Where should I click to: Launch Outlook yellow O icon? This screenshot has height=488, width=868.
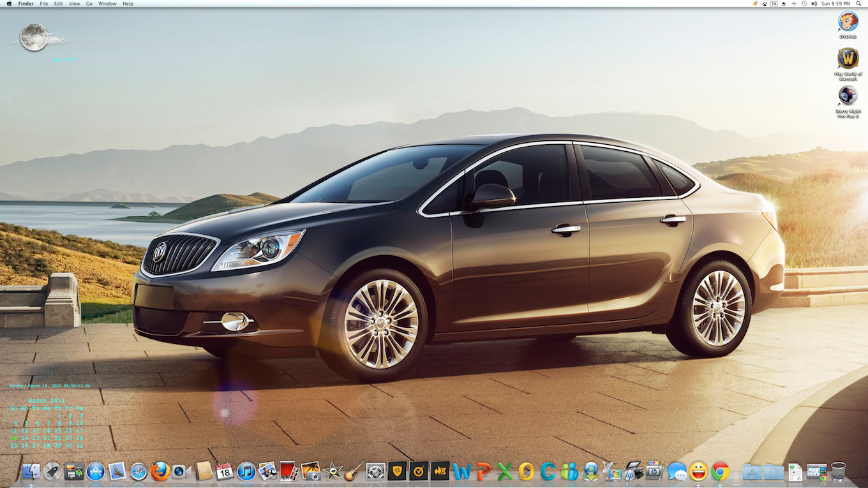[x=526, y=471]
